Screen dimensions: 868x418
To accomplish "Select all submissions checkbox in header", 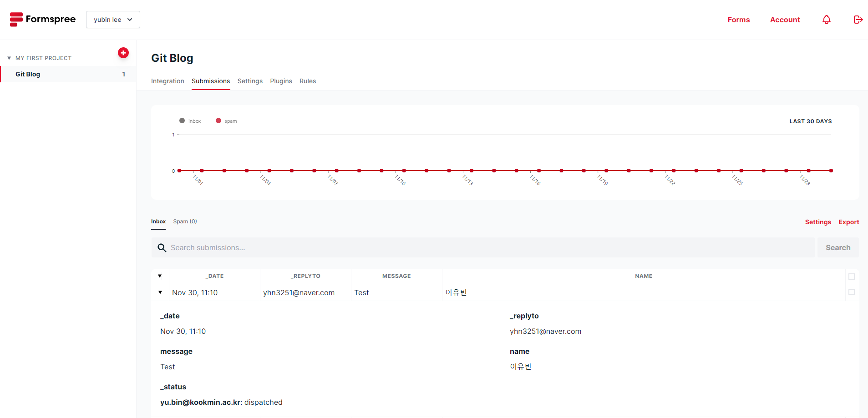I will [x=852, y=277].
